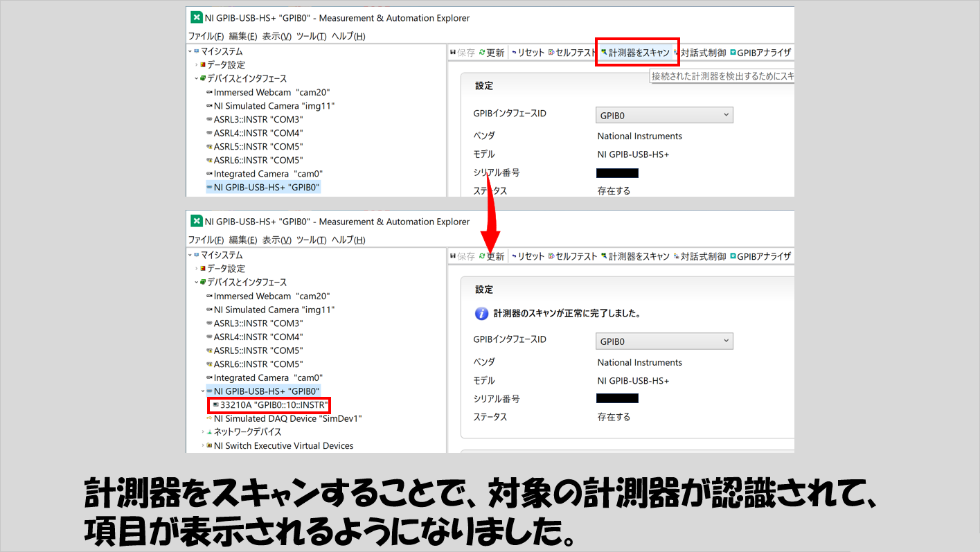Click "National Instruments" vendor value in scan-completed window
The height and width of the screenshot is (552, 980).
tap(640, 362)
